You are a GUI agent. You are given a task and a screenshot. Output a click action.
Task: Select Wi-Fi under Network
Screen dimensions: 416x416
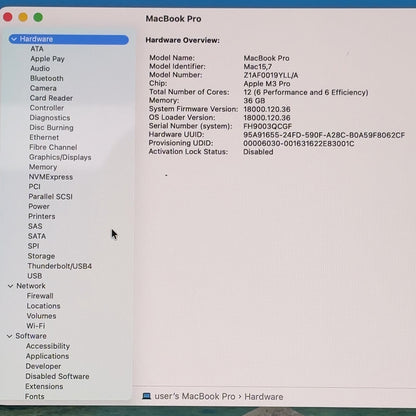pos(36,326)
